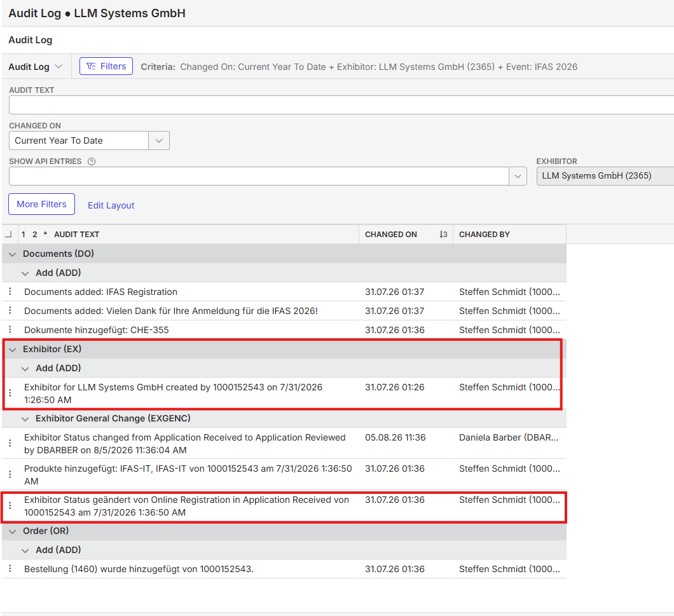Open row menu for Bestellung (1460) row

click(10, 568)
